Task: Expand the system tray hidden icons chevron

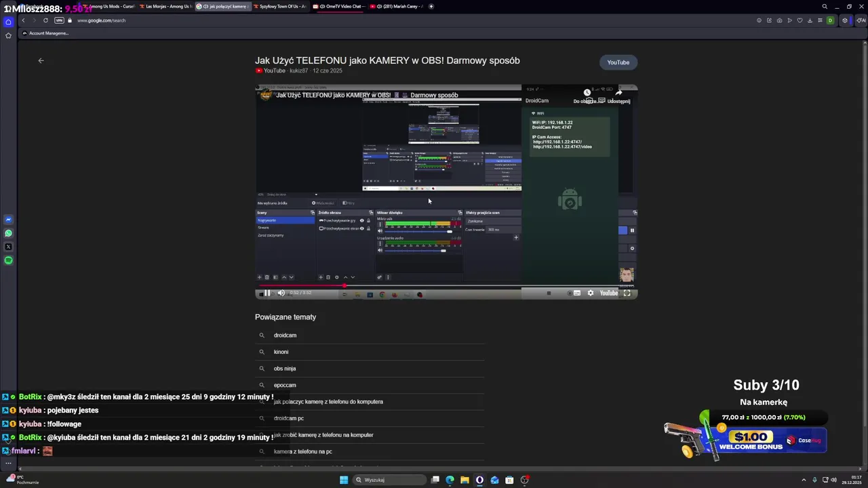Action: pyautogui.click(x=804, y=480)
